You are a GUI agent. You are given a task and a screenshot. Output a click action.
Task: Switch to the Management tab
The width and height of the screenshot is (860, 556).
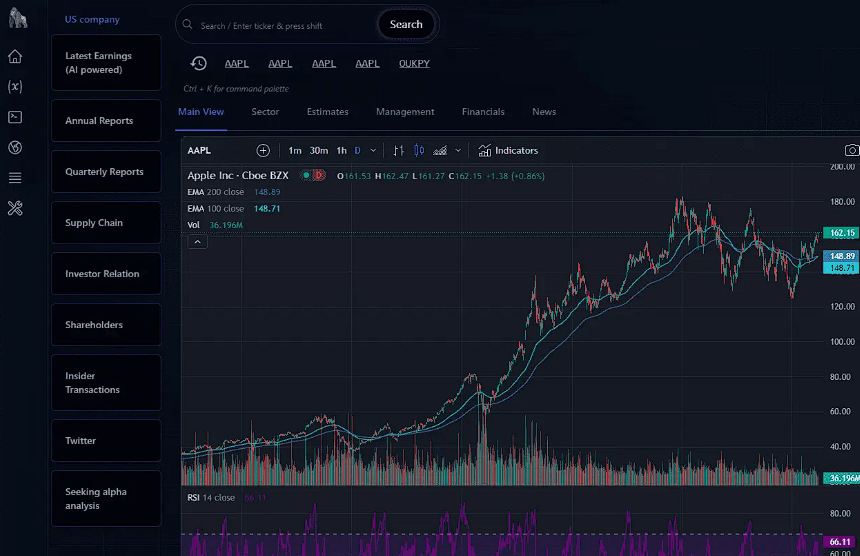(x=405, y=112)
